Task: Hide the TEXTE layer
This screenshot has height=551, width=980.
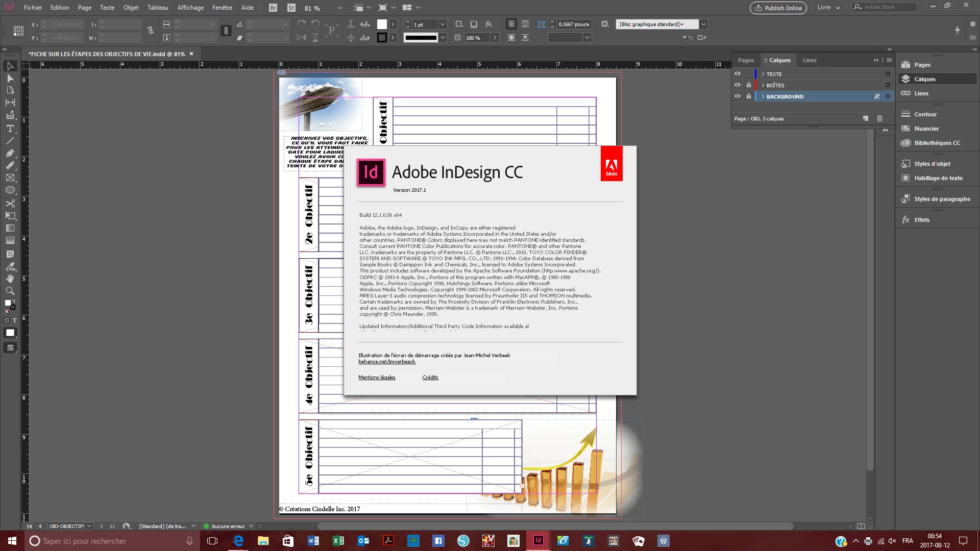Action: (738, 74)
